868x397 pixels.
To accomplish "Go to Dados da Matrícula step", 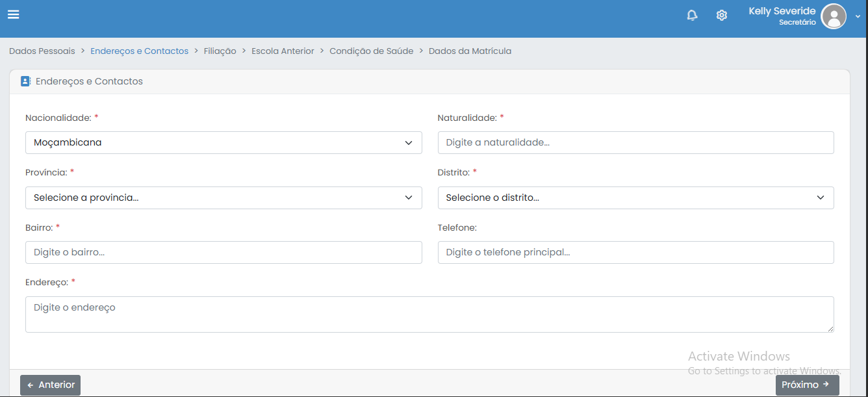I will [x=470, y=51].
